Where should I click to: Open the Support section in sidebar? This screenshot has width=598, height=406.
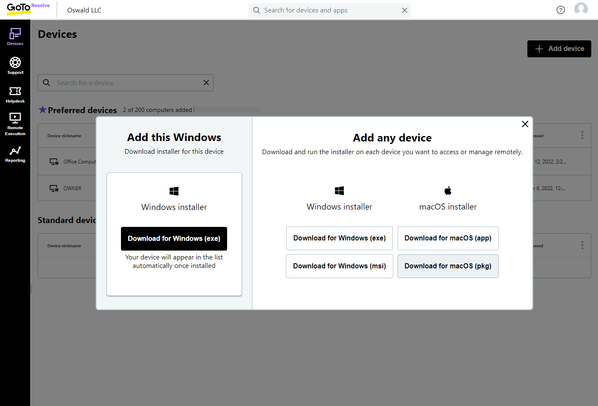(x=15, y=65)
